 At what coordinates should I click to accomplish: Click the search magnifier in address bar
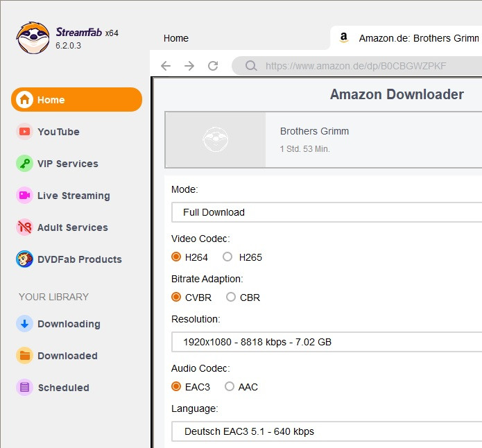tap(251, 65)
